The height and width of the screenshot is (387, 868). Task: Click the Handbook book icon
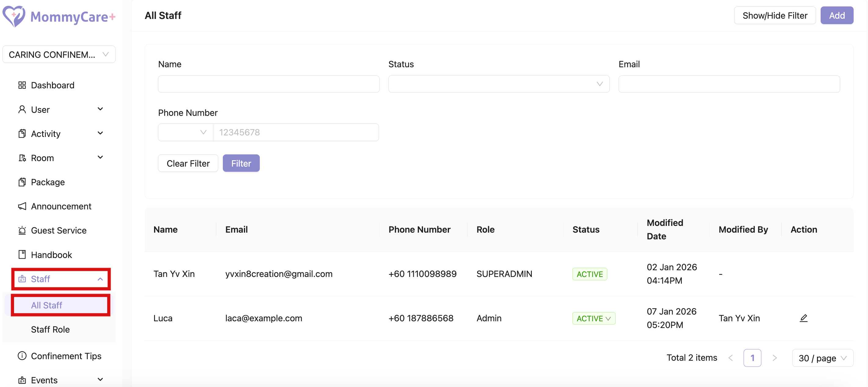22,255
